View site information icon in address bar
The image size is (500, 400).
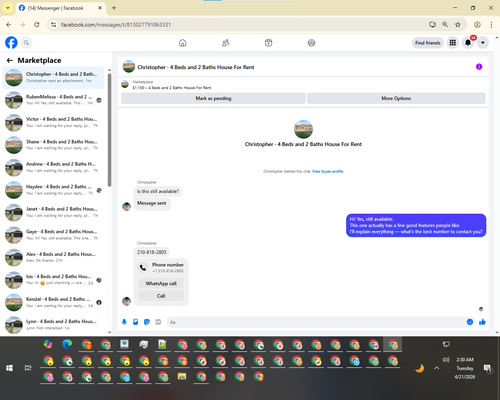coord(53,24)
